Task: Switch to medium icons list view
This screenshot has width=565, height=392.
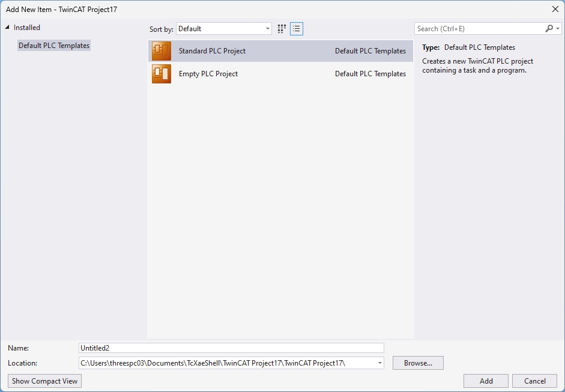Action: [x=297, y=29]
